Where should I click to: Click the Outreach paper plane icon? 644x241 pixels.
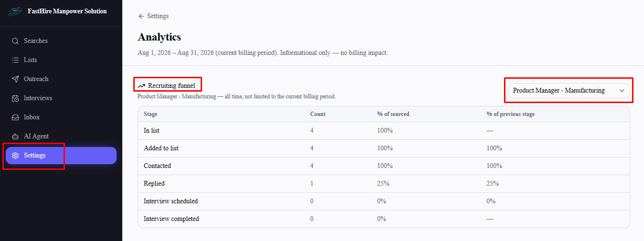pyautogui.click(x=15, y=79)
